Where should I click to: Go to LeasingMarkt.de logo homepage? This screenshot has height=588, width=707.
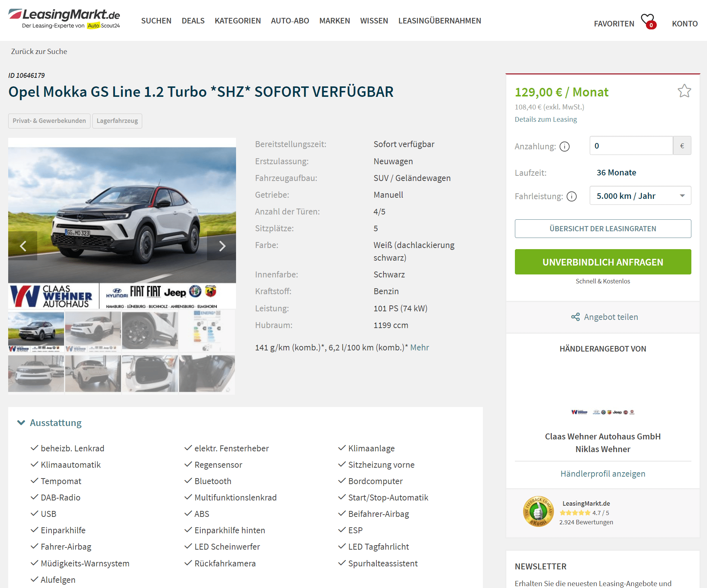[64, 19]
